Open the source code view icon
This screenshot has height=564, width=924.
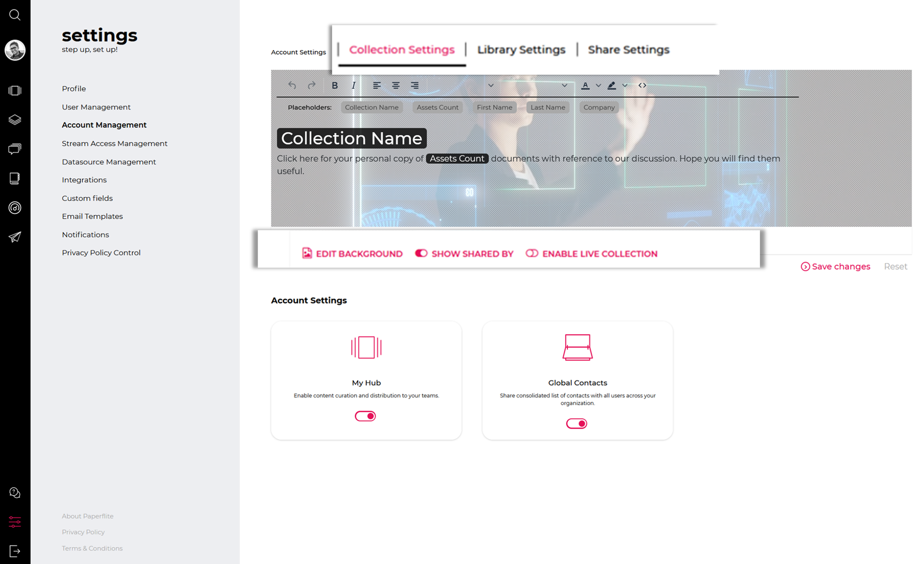tap(642, 85)
